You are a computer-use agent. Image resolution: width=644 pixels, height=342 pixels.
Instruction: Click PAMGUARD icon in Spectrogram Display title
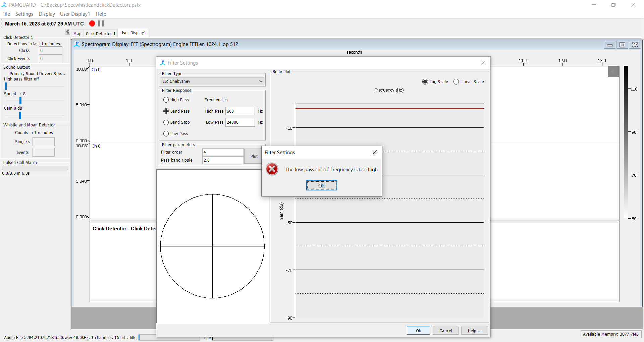[77, 44]
